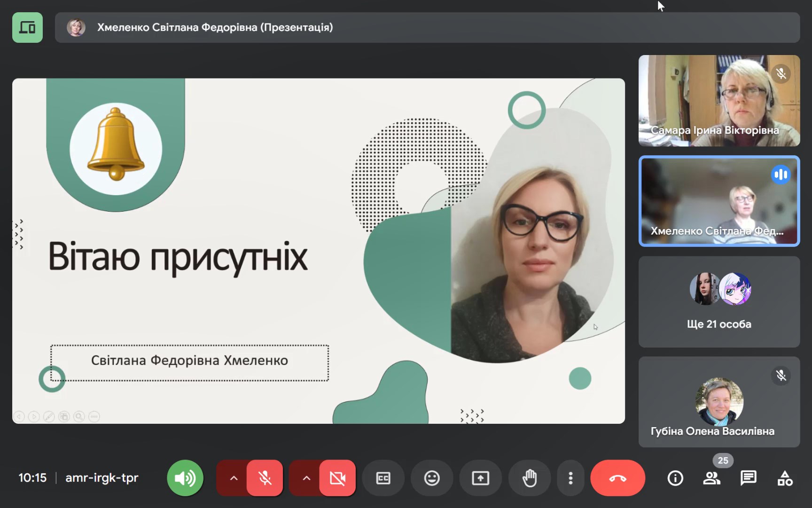The image size is (812, 508).
Task: Start presenting your screen
Action: pos(480,478)
